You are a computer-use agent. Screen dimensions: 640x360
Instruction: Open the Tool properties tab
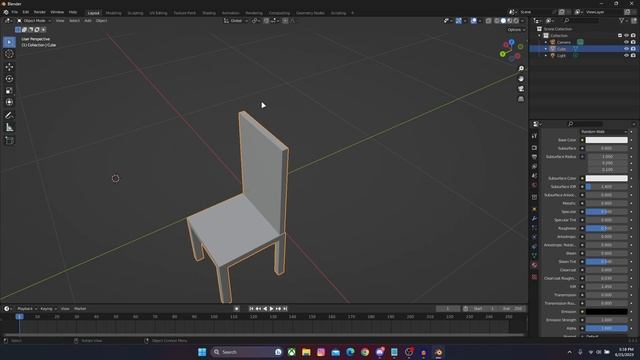click(x=534, y=136)
